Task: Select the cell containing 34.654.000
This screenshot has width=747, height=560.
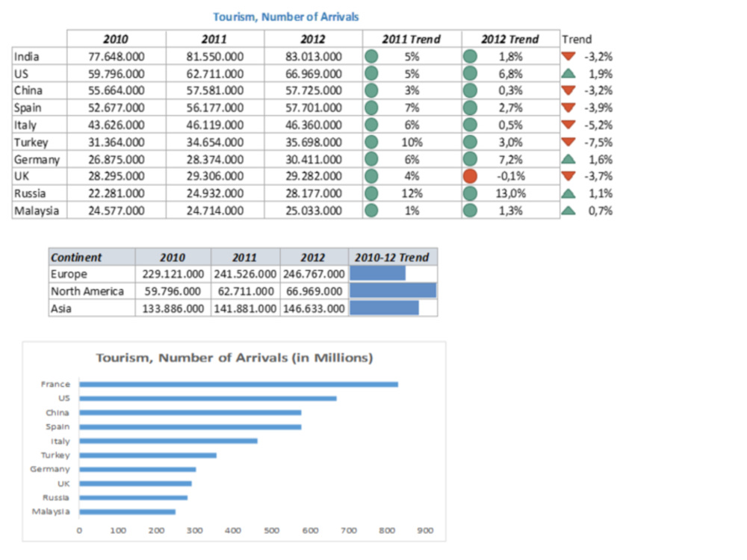Action: (x=215, y=143)
